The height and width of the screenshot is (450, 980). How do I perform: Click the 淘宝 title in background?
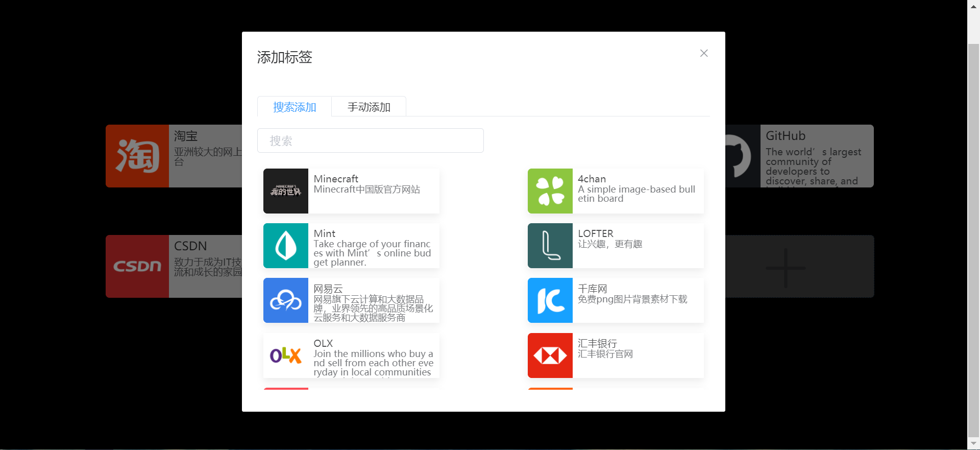pos(186,136)
